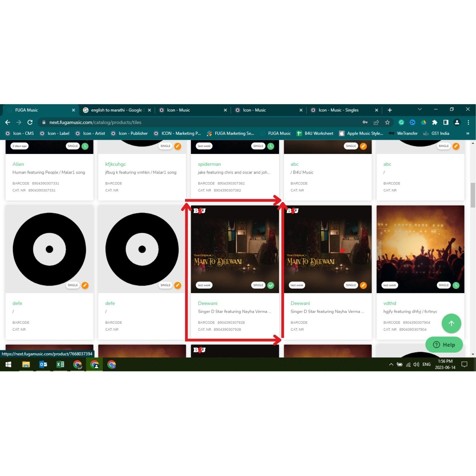Open the Chrome three-dot menu
This screenshot has height=476, width=476.
(468, 122)
